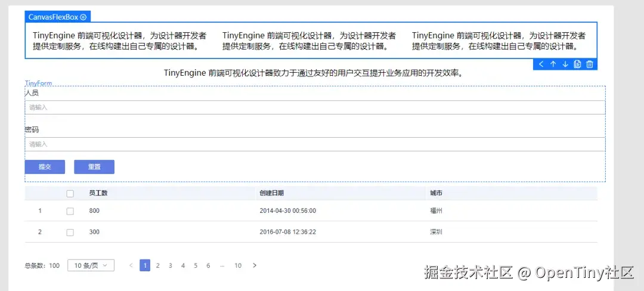644x291 pixels.
Task: Click row number 2 cell
Action: (40, 233)
